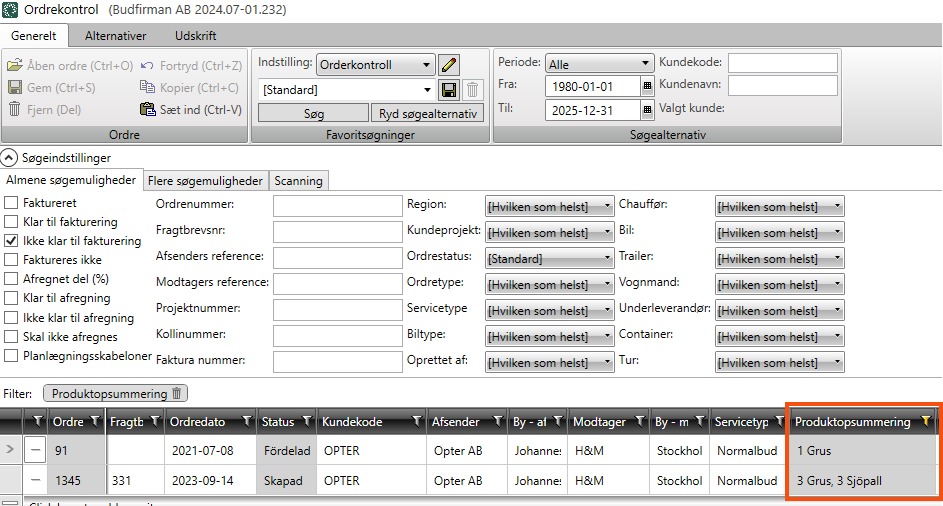Switch to the Alternativer tab
The image size is (943, 506).
tap(115, 35)
